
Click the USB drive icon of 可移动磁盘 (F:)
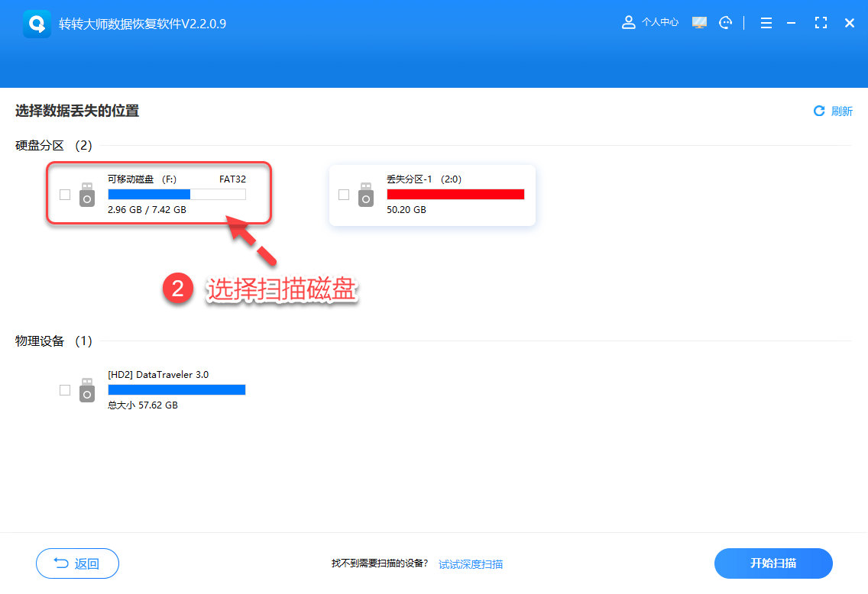pyautogui.click(x=86, y=195)
